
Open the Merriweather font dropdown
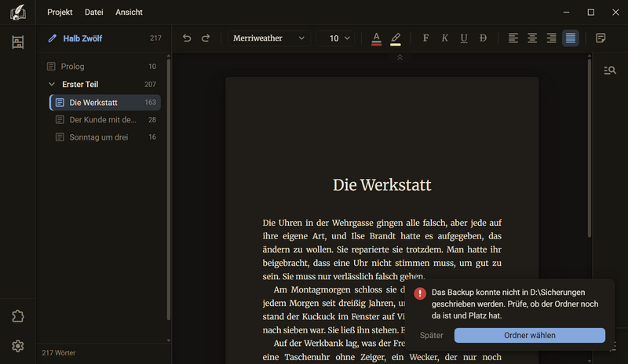[x=268, y=38]
